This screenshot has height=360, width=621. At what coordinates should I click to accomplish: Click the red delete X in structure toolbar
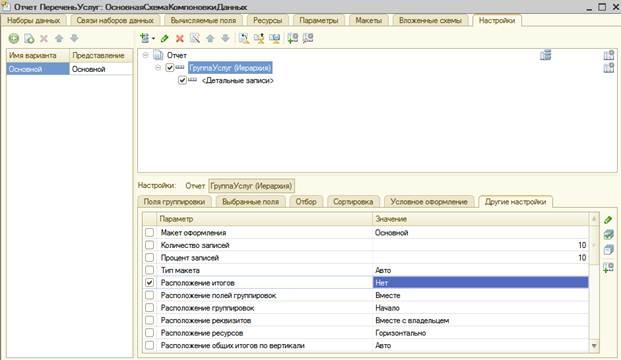(x=180, y=38)
